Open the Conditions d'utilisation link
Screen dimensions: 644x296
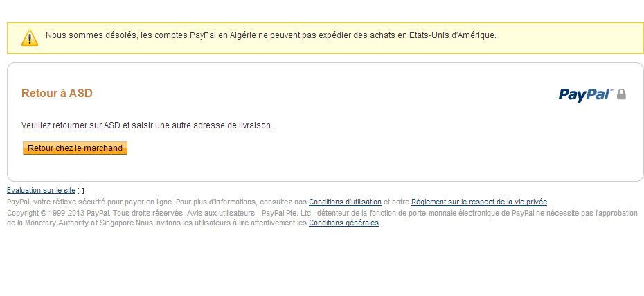[345, 202]
